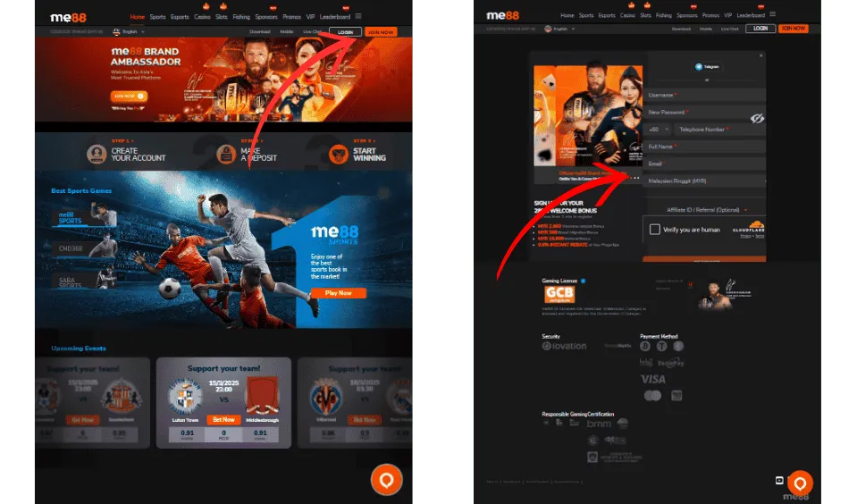This screenshot has height=504, width=857.
Task: Click Start Winning medal icon
Action: pyautogui.click(x=339, y=155)
